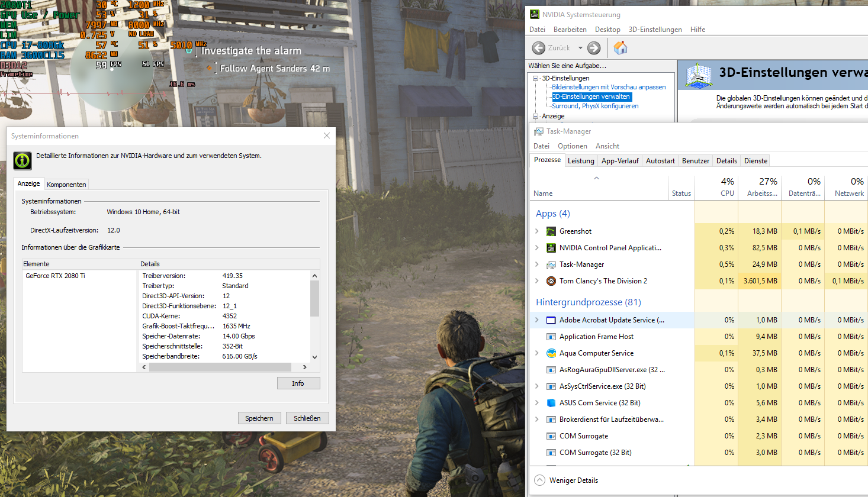Click the Task-Manager title bar icon

tap(538, 131)
